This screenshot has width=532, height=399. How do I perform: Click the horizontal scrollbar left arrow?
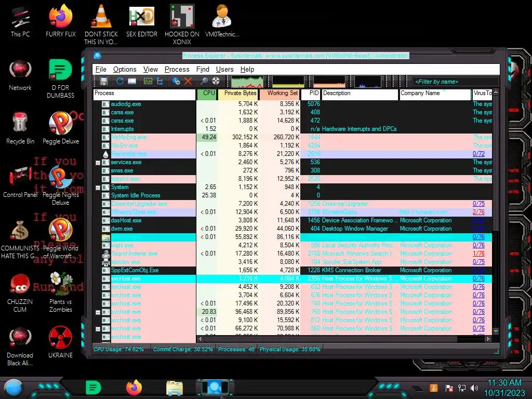pyautogui.click(x=200, y=339)
